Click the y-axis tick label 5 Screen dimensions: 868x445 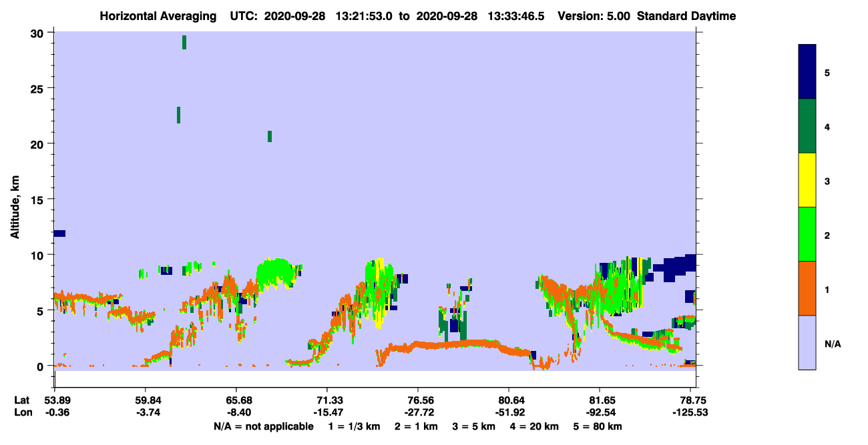pyautogui.click(x=41, y=311)
